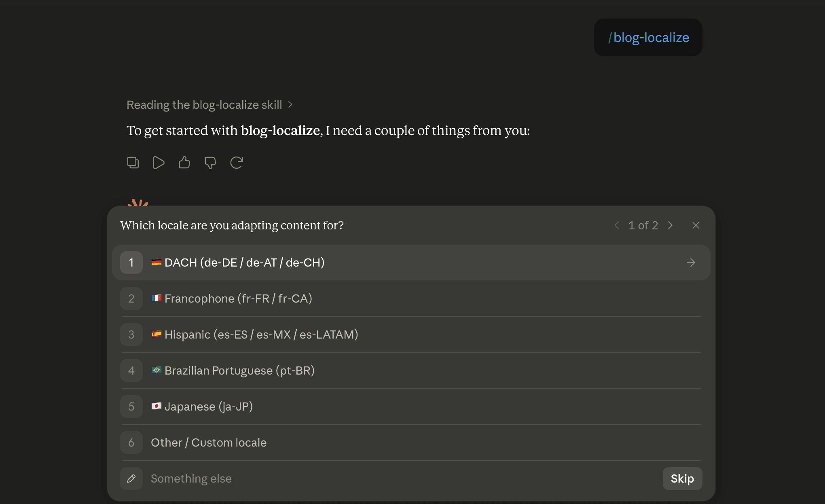This screenshot has width=825, height=504.
Task: Click the 'Which locale are you adapting content for?' heading
Action: pos(232,225)
